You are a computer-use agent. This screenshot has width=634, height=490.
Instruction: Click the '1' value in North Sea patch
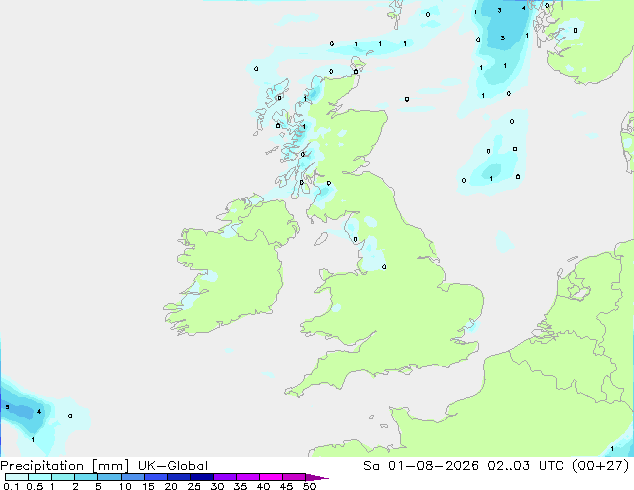tap(491, 178)
